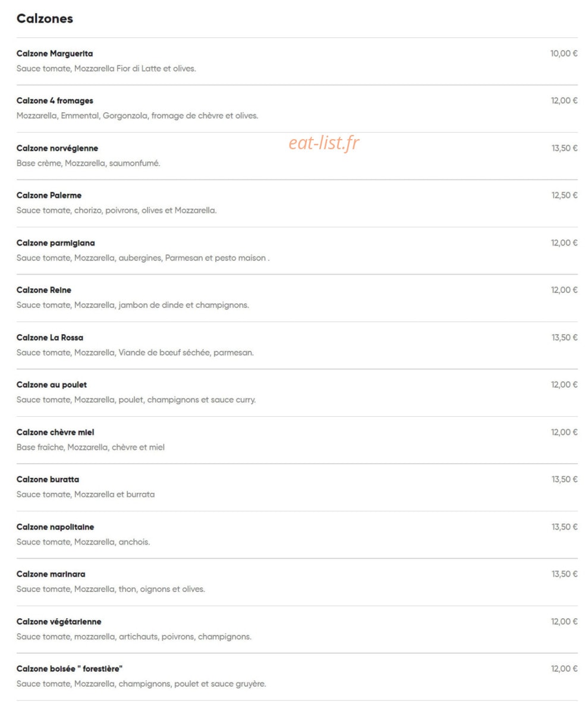Click the eat-list.fr watermark text

[324, 143]
